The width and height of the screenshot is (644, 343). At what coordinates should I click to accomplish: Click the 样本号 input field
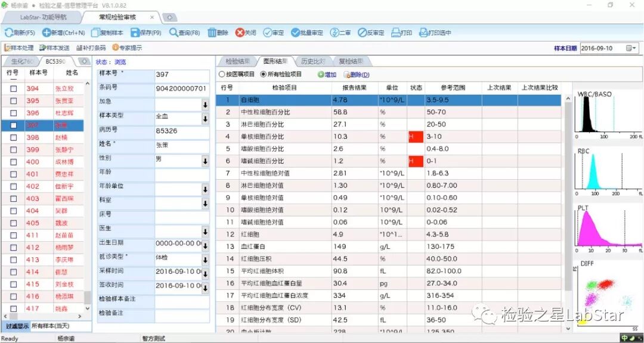click(x=182, y=75)
